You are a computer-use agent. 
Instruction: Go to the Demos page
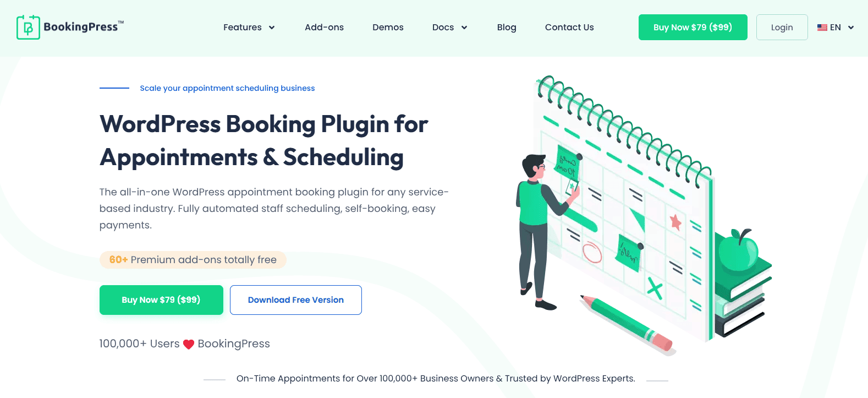(388, 27)
